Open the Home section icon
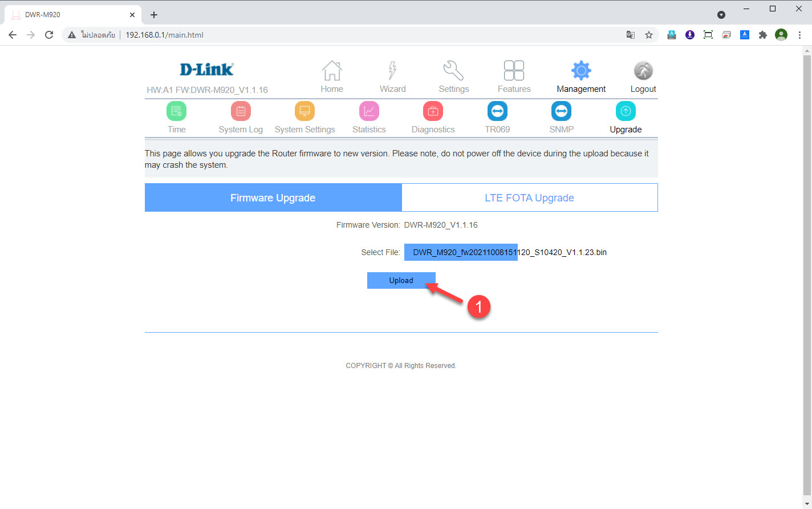Viewport: 812px width, 509px height. pyautogui.click(x=332, y=71)
